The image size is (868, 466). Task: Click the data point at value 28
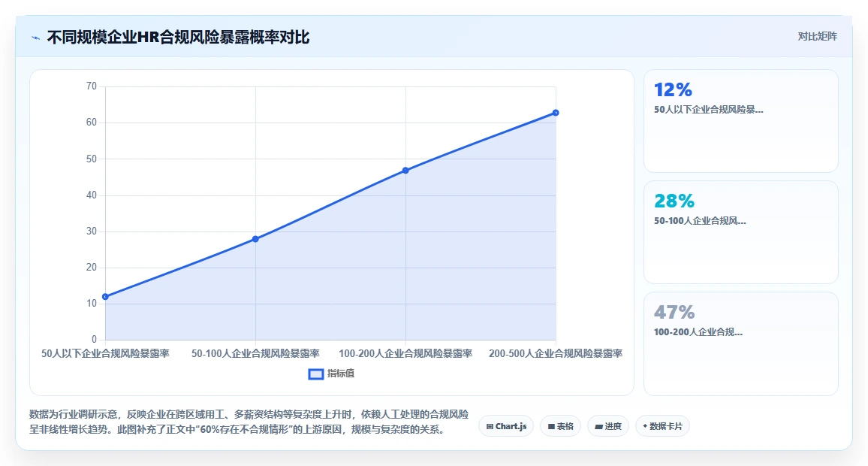[x=255, y=239]
